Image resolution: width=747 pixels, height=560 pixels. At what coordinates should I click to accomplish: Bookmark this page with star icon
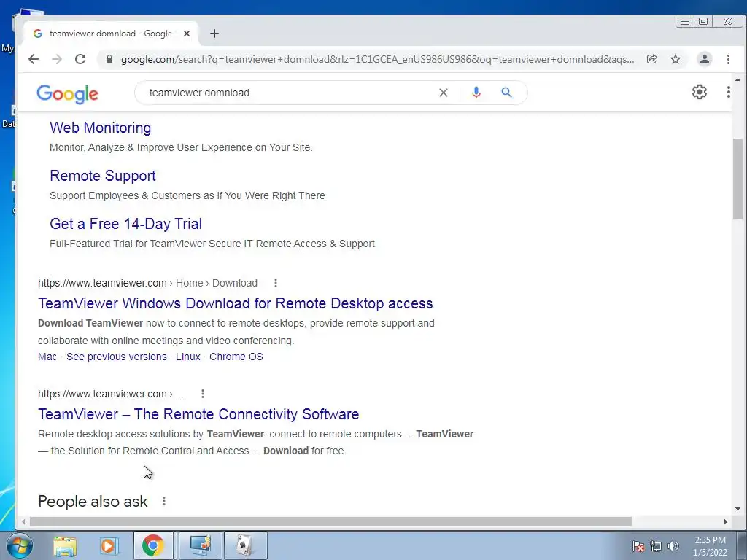click(x=676, y=59)
